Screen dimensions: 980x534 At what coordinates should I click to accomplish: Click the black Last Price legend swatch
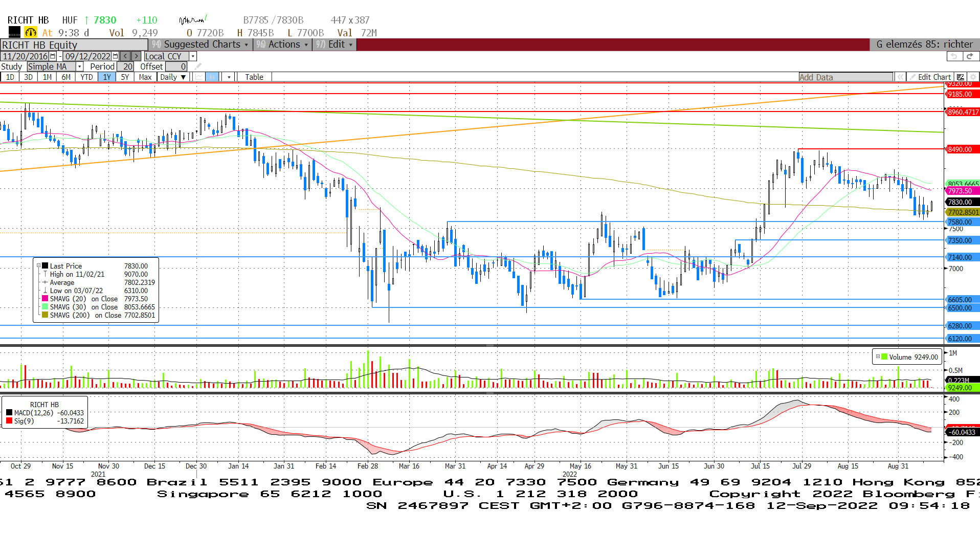[x=45, y=266]
